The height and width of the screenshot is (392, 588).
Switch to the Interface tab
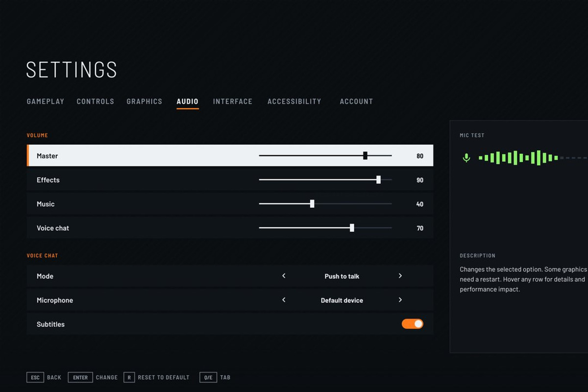[233, 101]
